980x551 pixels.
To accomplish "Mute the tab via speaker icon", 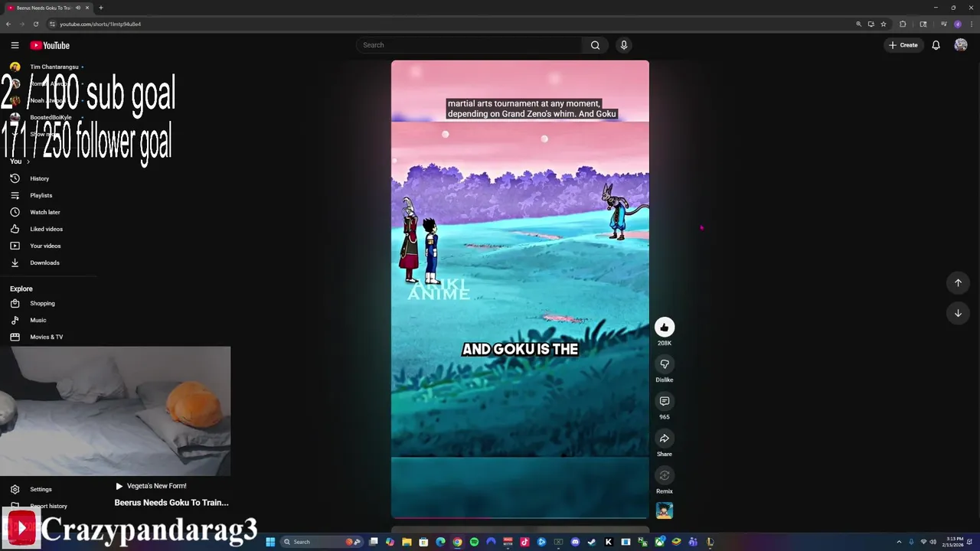I will click(77, 8).
